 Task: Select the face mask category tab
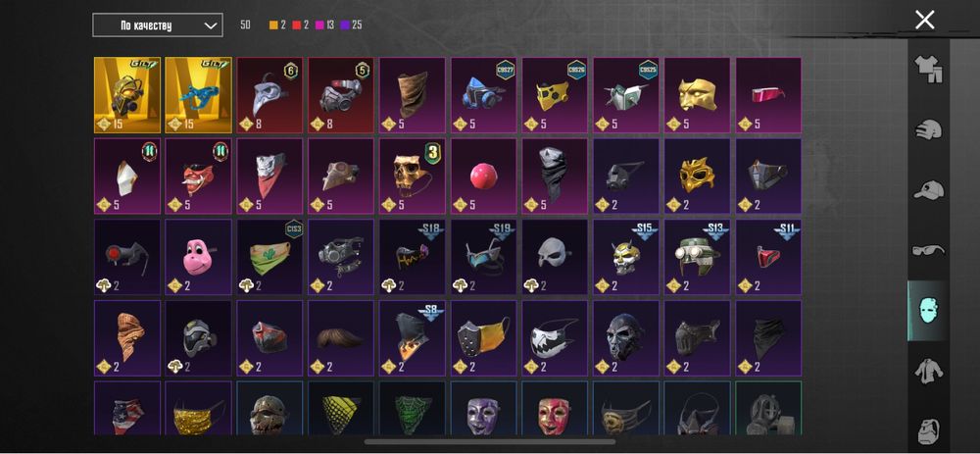(x=928, y=311)
